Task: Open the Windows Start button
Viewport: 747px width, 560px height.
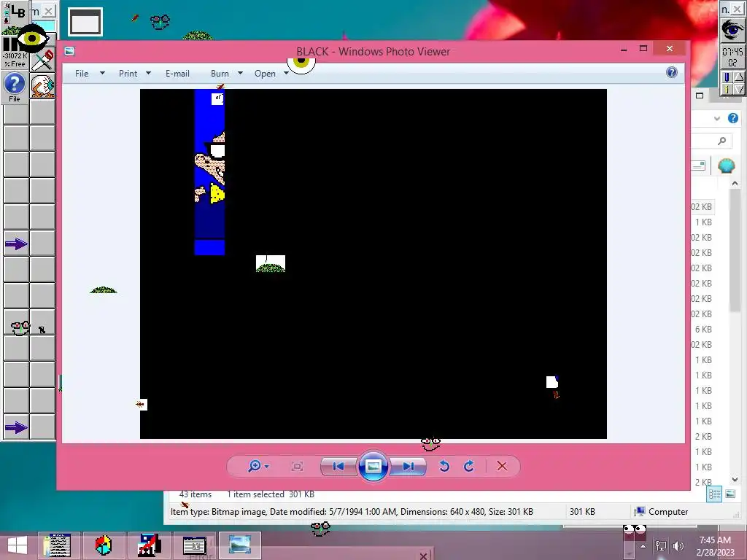Action: point(18,545)
